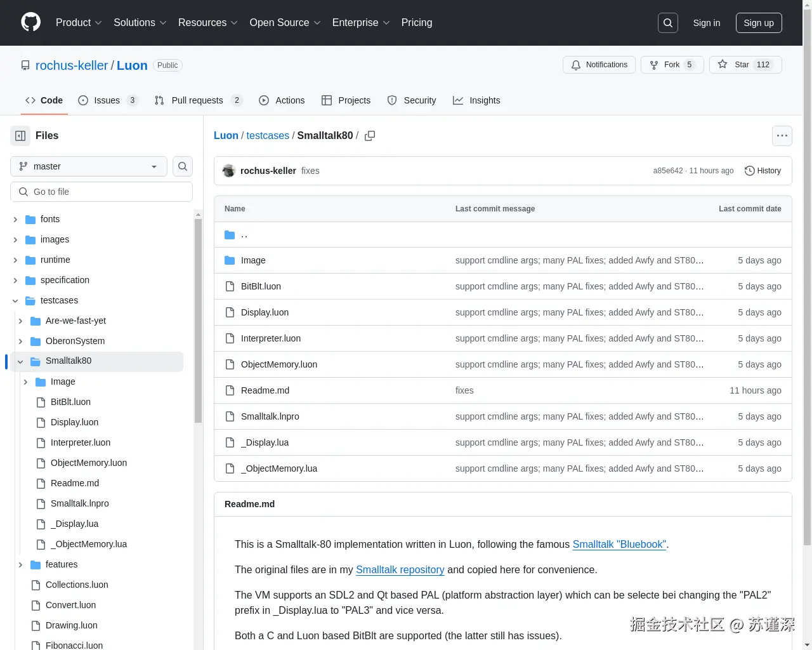
Task: Open the Smalltalk "Bluebook" link
Action: click(619, 544)
